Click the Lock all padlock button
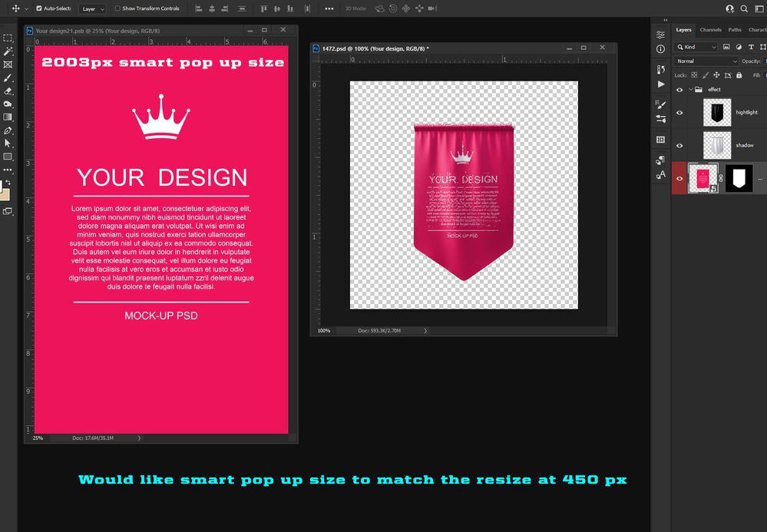Image resolution: width=767 pixels, height=532 pixels. (739, 75)
